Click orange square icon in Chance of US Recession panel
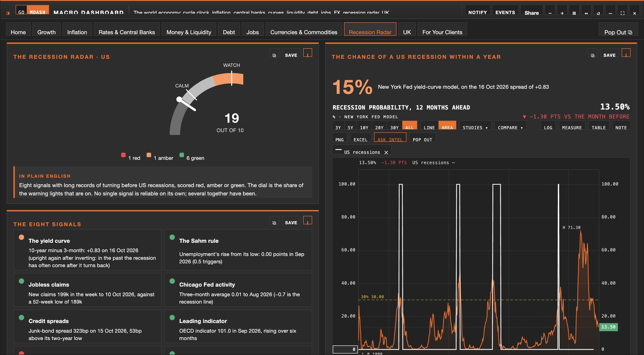 click(626, 53)
